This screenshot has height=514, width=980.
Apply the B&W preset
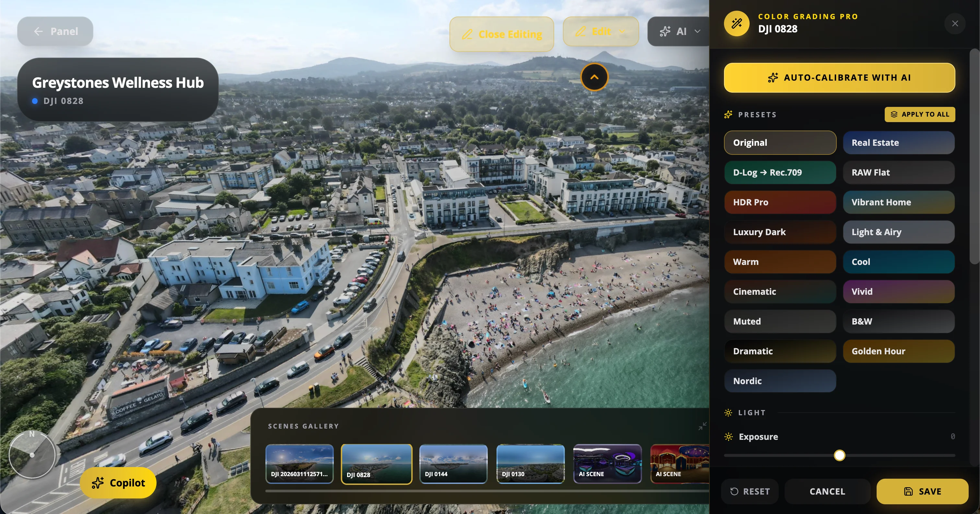click(x=899, y=321)
